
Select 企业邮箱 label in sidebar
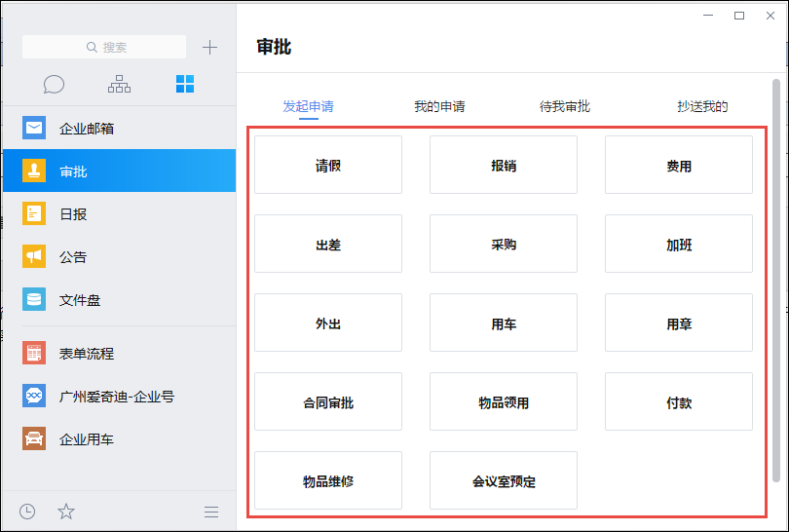click(x=87, y=129)
